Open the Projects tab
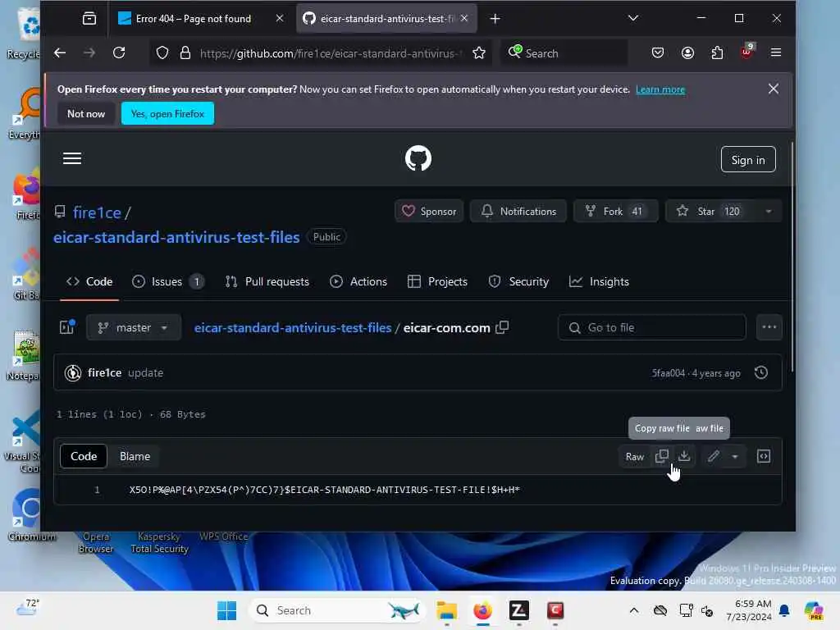 (437, 282)
